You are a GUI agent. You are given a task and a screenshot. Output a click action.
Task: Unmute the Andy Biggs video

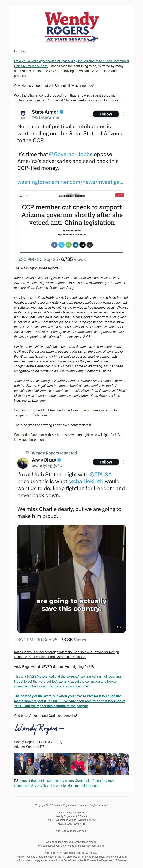(119, 627)
